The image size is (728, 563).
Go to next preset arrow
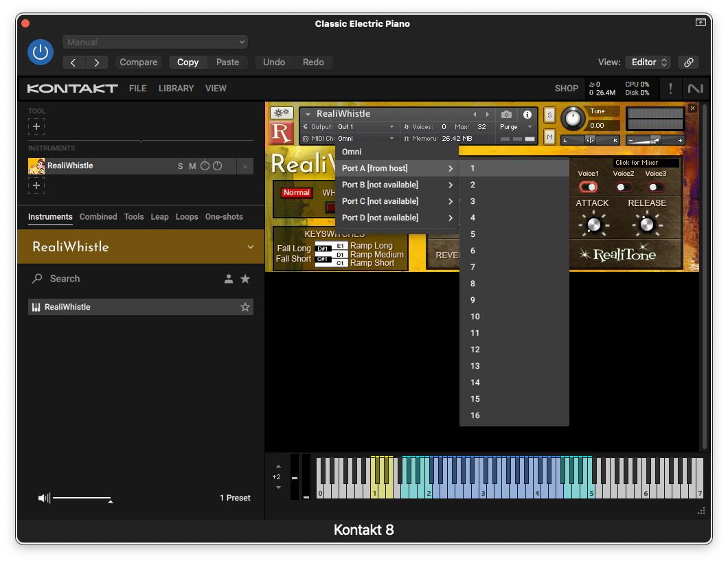coord(97,62)
